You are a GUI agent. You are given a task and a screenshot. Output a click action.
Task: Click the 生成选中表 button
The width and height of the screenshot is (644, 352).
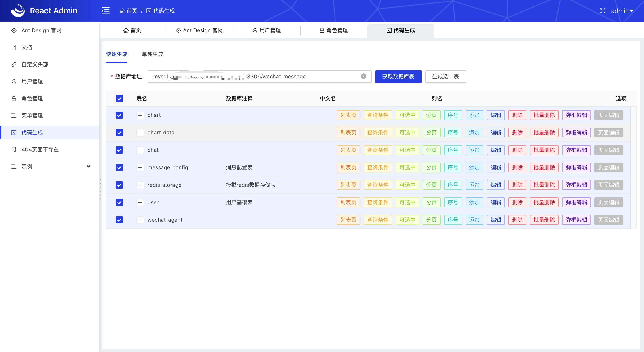pyautogui.click(x=445, y=76)
